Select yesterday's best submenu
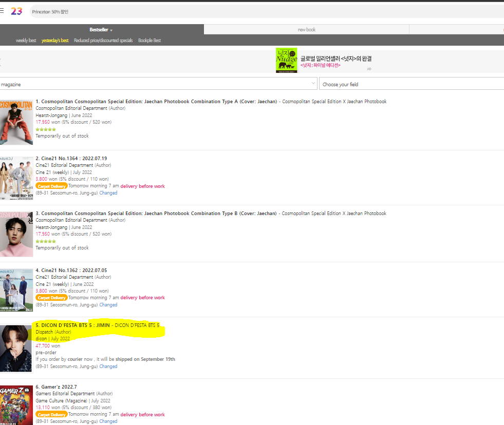Image resolution: width=504 pixels, height=425 pixels. pos(55,41)
